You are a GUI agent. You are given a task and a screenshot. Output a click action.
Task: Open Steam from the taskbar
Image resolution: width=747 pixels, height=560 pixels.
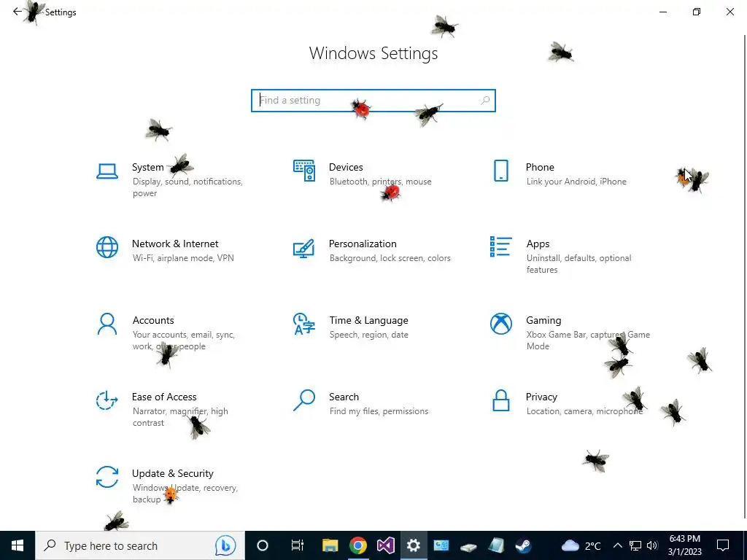pyautogui.click(x=524, y=545)
